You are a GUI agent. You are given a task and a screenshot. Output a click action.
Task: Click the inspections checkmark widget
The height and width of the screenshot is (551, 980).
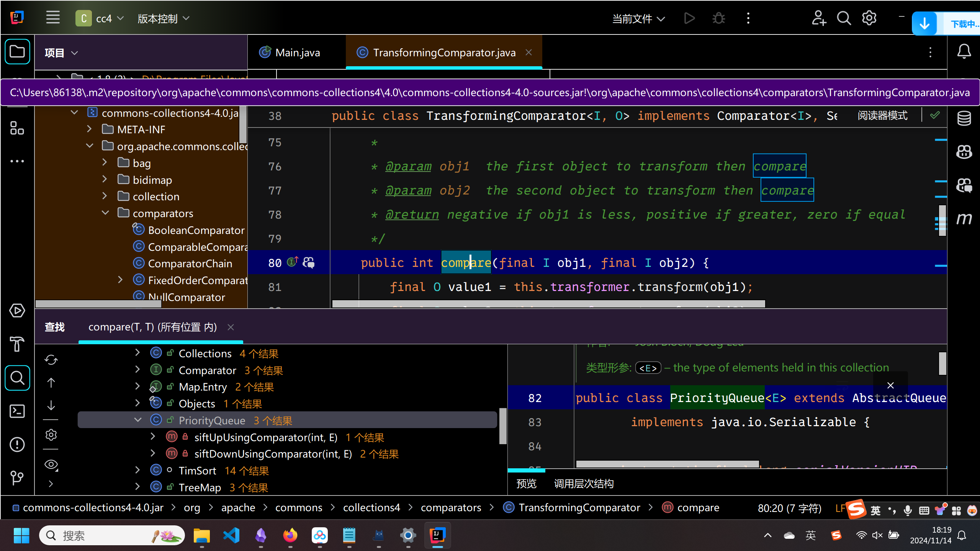click(x=935, y=115)
